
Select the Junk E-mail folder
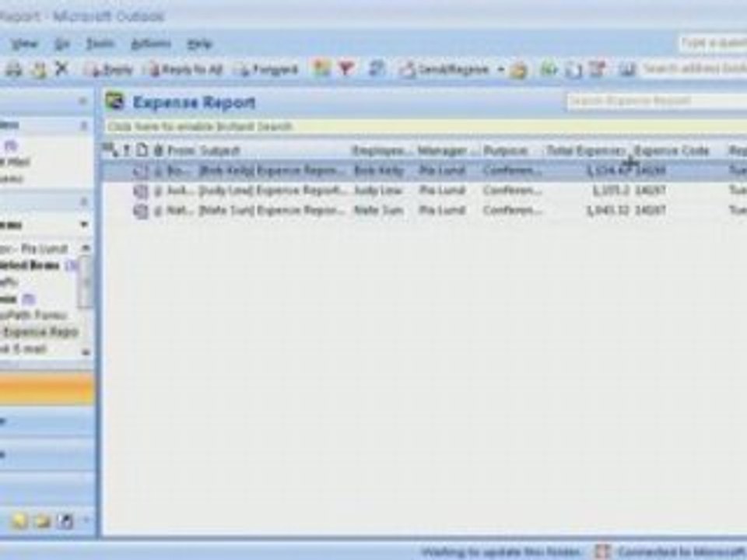(x=24, y=348)
